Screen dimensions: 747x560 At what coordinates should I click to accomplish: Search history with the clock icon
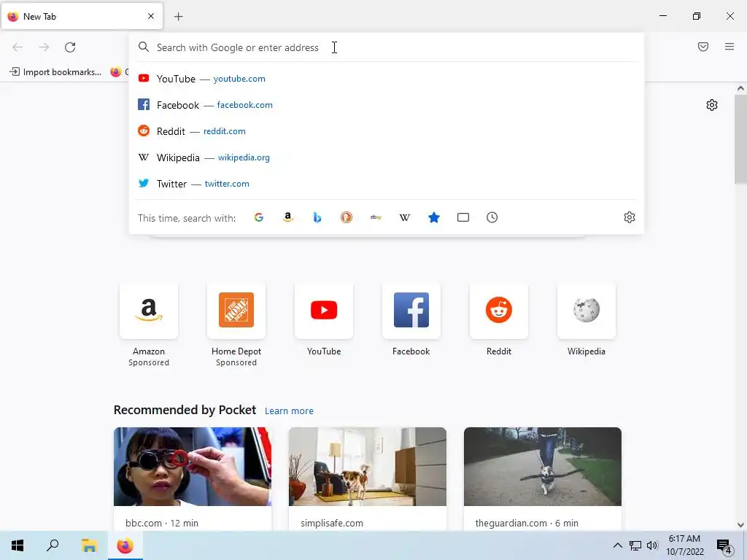492,217
